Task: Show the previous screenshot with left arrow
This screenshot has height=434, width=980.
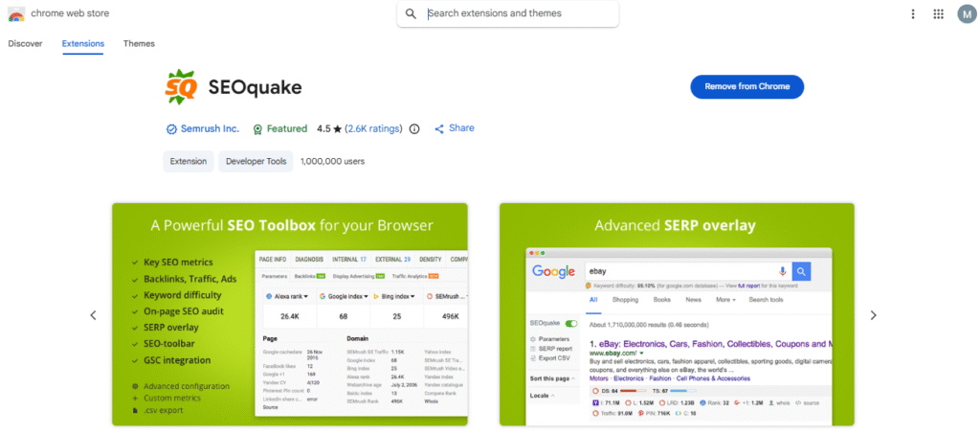Action: [x=93, y=315]
